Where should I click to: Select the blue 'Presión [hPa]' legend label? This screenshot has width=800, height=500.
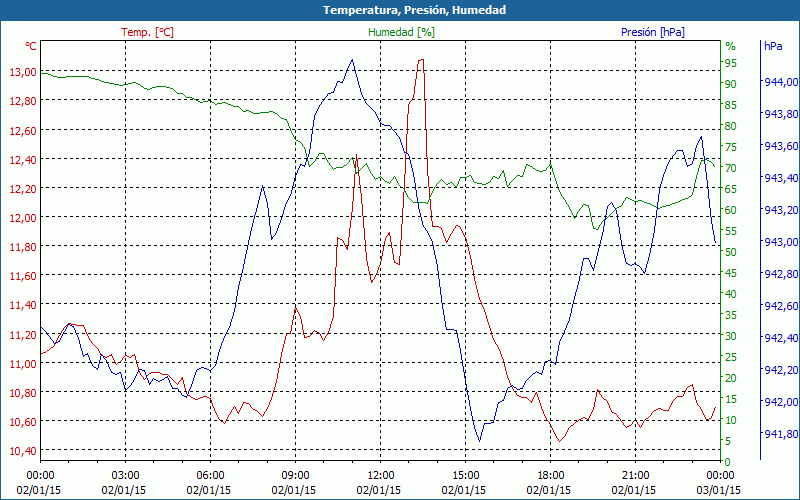[x=653, y=32]
